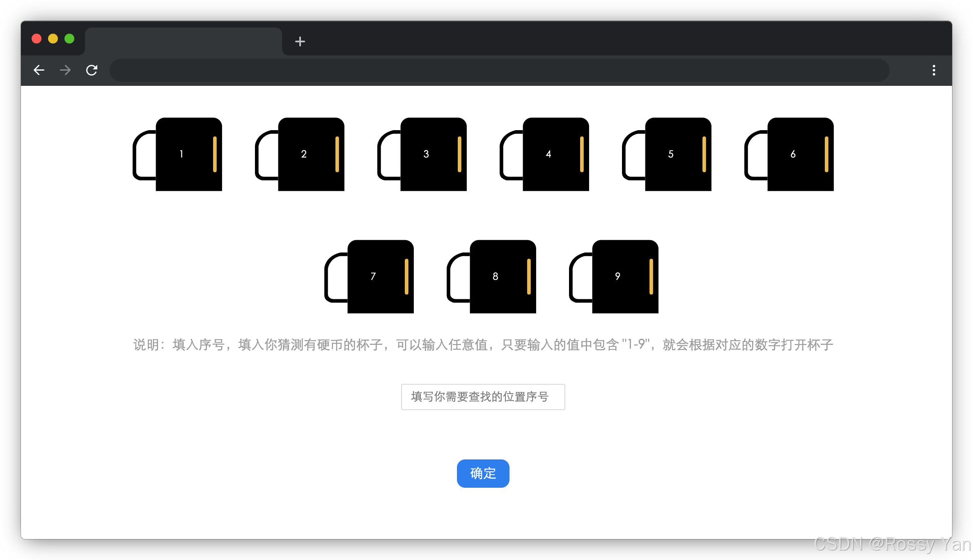Select the current browser tab
Image resolution: width=973 pixels, height=560 pixels.
(x=183, y=41)
